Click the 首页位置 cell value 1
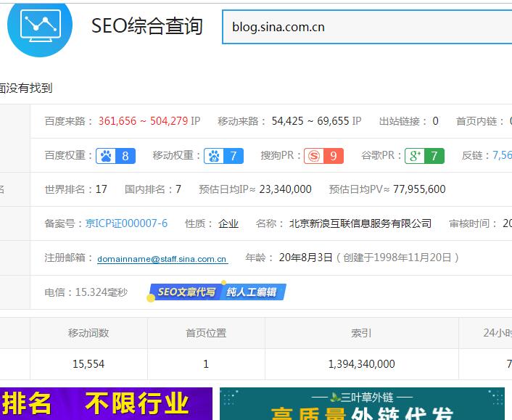This screenshot has width=512, height=420. 206,364
